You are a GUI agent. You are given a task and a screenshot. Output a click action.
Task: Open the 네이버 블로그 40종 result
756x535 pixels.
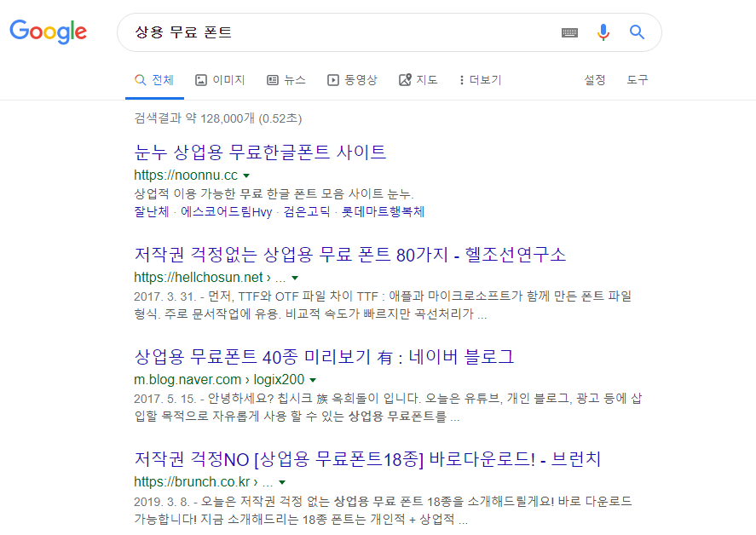(x=324, y=357)
